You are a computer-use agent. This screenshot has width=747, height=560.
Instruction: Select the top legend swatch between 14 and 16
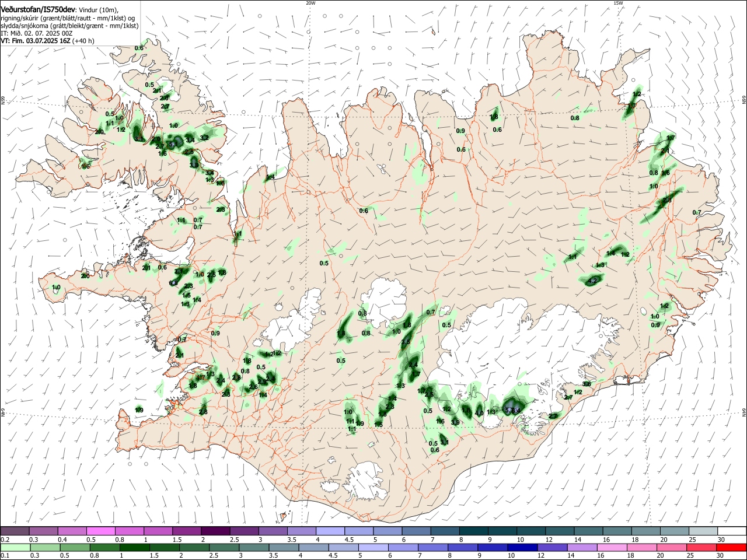588,531
